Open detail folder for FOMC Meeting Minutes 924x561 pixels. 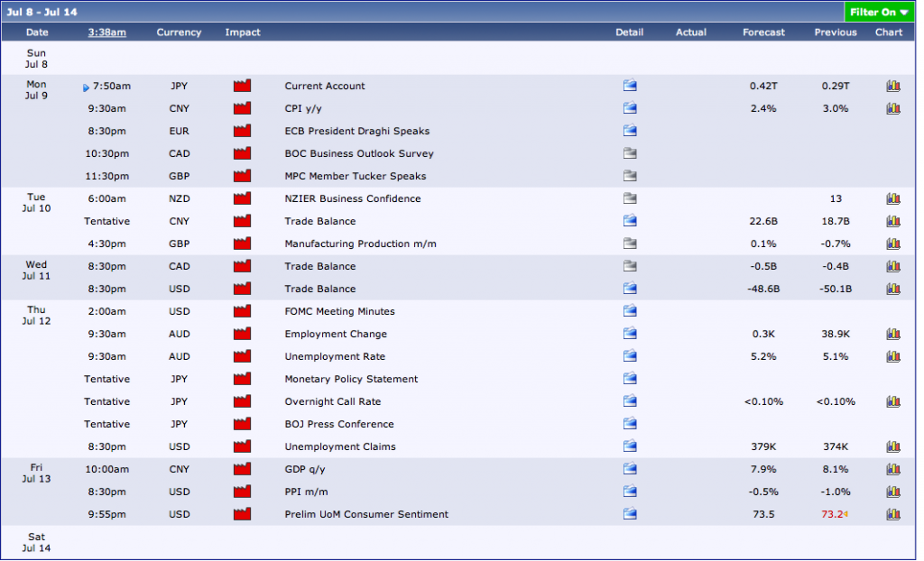pyautogui.click(x=630, y=311)
